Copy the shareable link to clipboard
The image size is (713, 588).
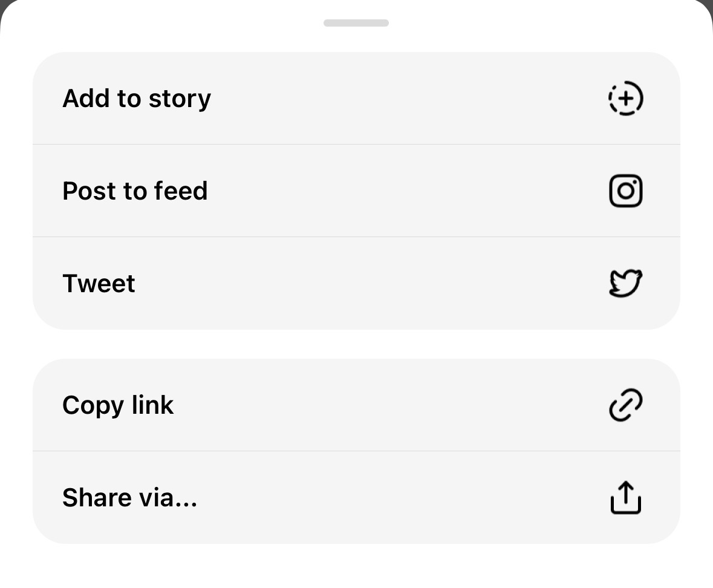click(356, 405)
